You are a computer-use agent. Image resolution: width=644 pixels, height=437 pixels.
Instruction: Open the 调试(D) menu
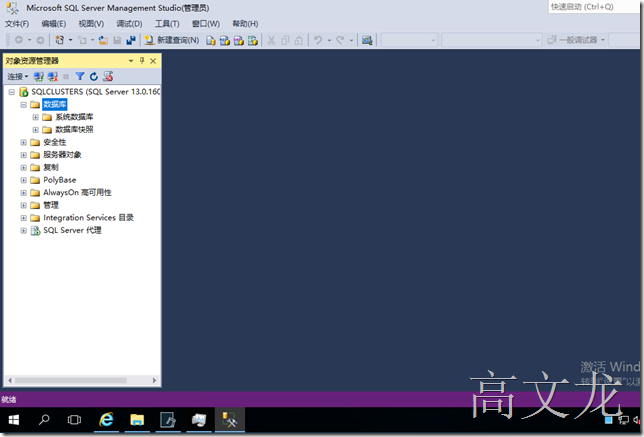(x=129, y=24)
